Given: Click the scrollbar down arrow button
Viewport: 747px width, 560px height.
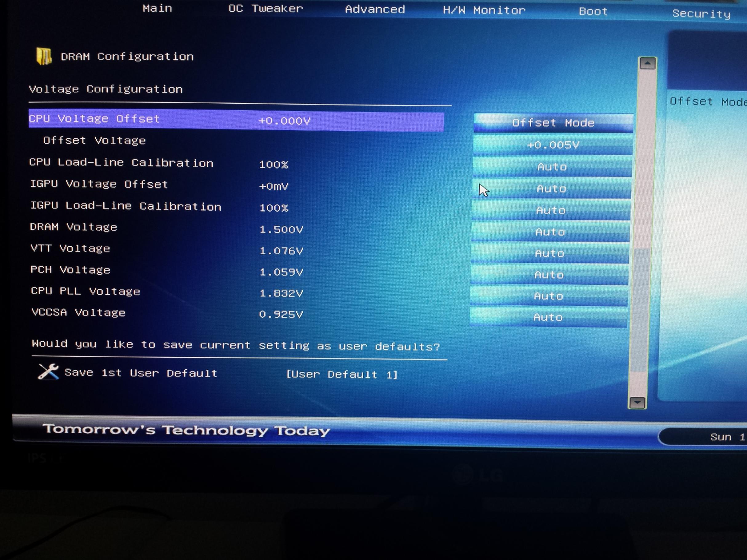Looking at the screenshot, I should point(637,402).
